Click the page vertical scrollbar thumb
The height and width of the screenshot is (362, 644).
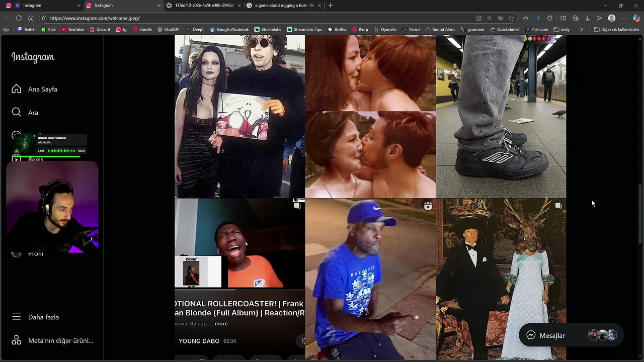point(640,215)
